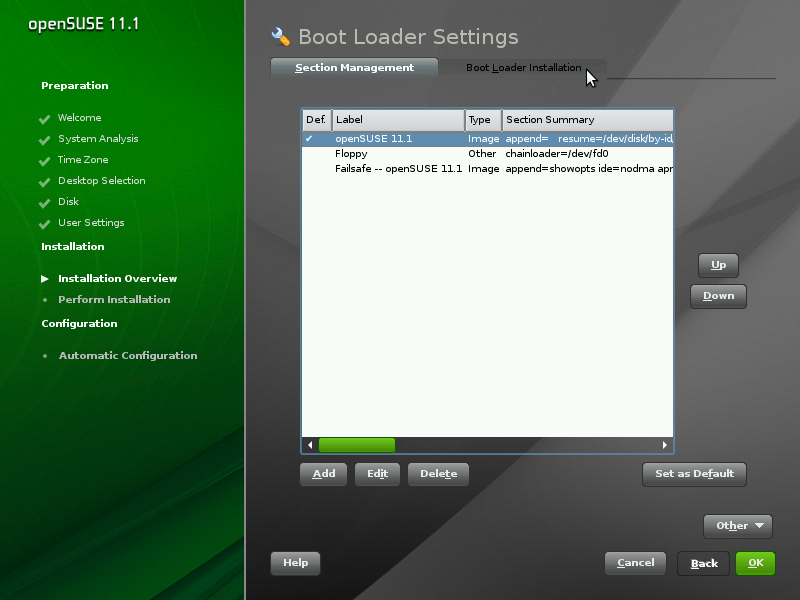Add a new boot section
Image resolution: width=800 pixels, height=600 pixels.
323,474
